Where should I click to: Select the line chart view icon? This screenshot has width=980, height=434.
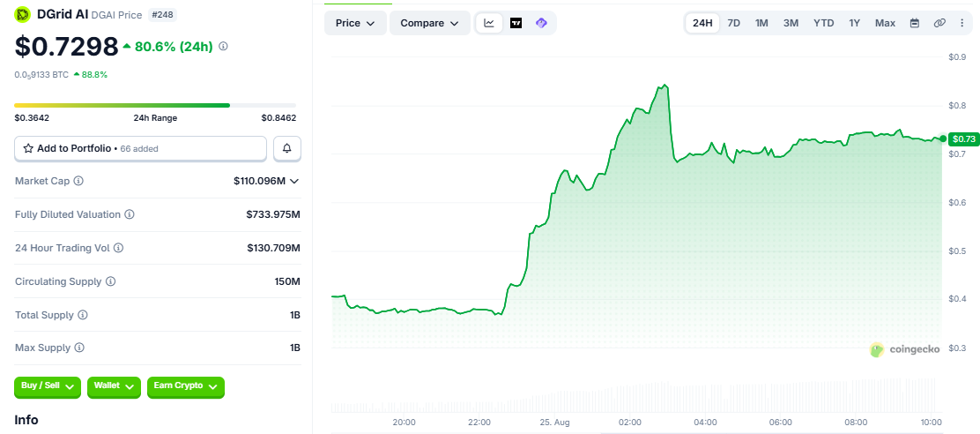[489, 23]
